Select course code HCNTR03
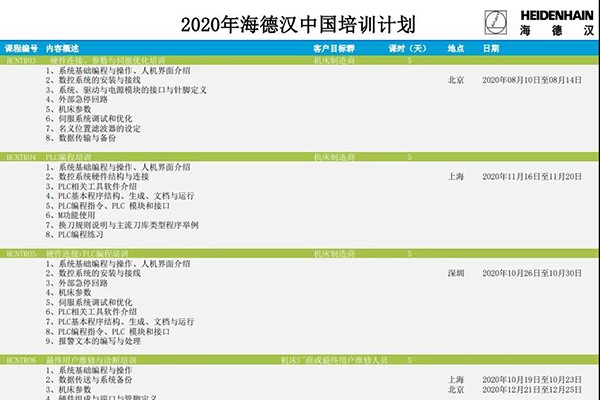Viewport: 600px width, 400px height. (21, 60)
